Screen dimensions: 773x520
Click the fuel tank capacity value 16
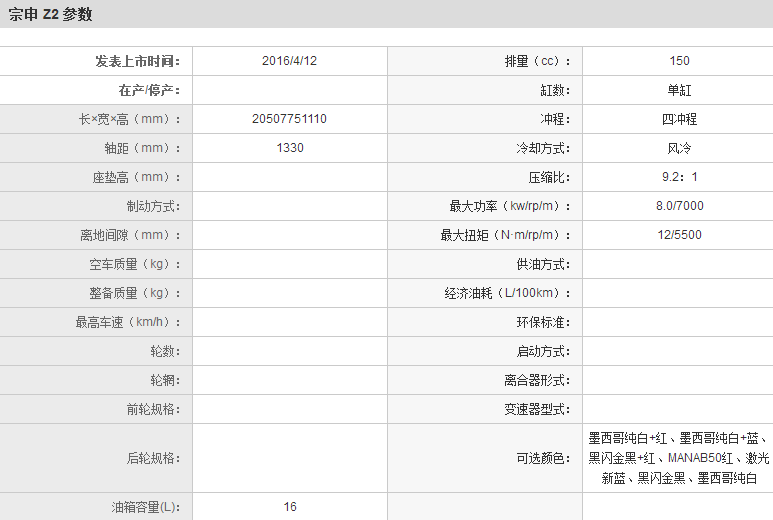(x=289, y=507)
